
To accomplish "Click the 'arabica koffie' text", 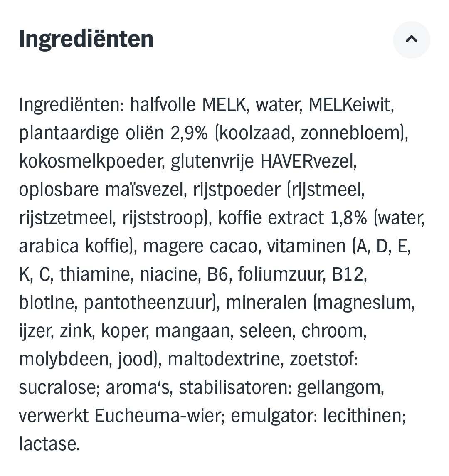I will (75, 246).
